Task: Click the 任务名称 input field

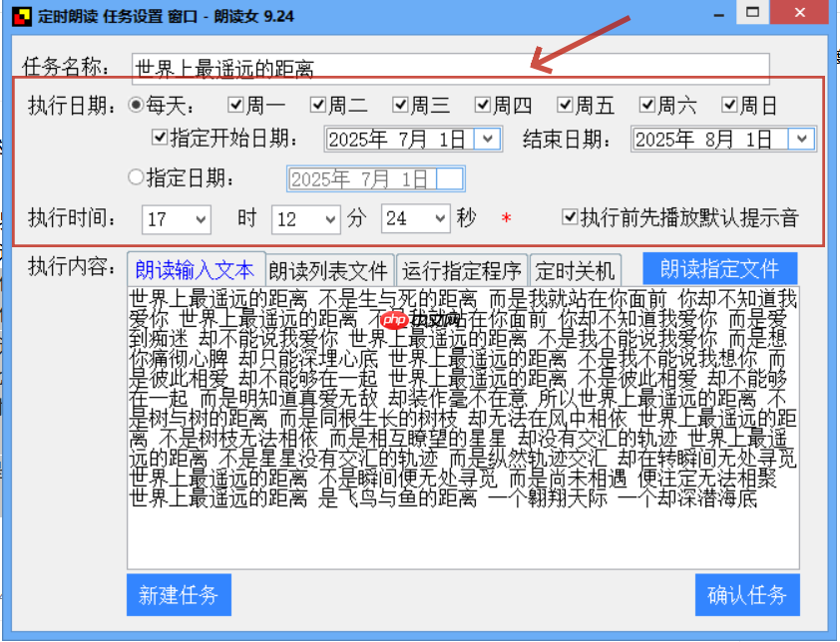Action: pos(451,69)
